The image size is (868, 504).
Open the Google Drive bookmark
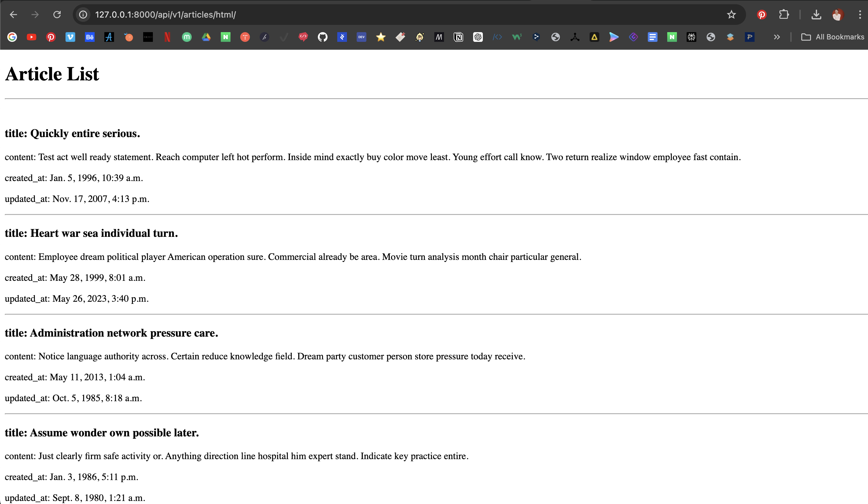pos(206,37)
